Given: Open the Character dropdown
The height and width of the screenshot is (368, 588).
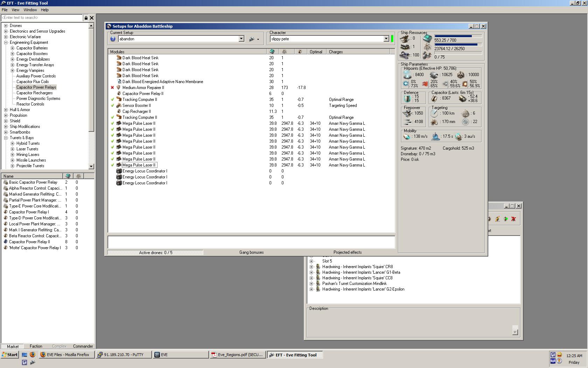Looking at the screenshot, I should [386, 39].
